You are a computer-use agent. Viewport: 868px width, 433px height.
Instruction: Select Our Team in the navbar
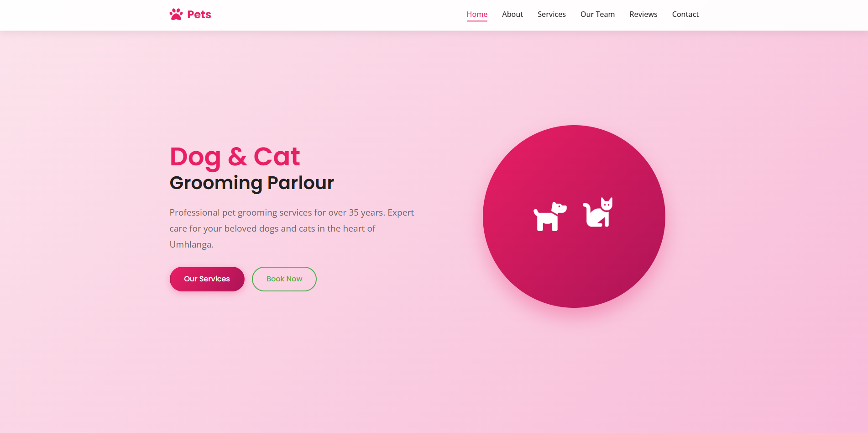pyautogui.click(x=597, y=14)
